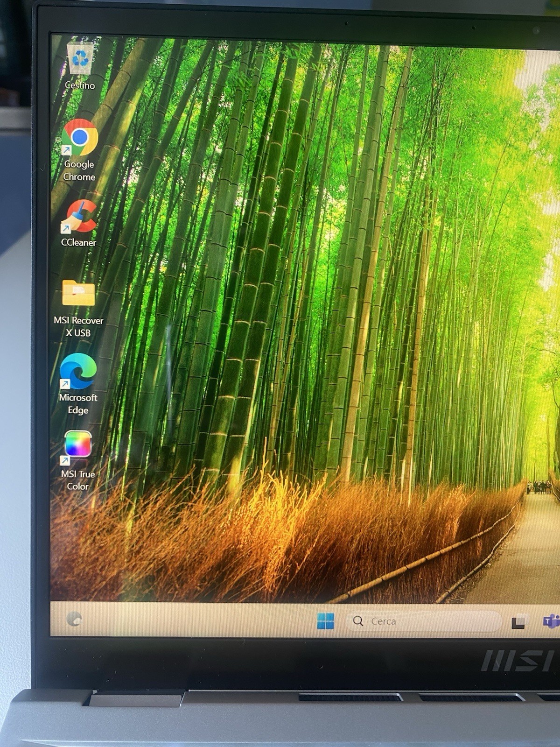The height and width of the screenshot is (747, 560).
Task: Click the Cerca search box
Action: [x=423, y=621]
